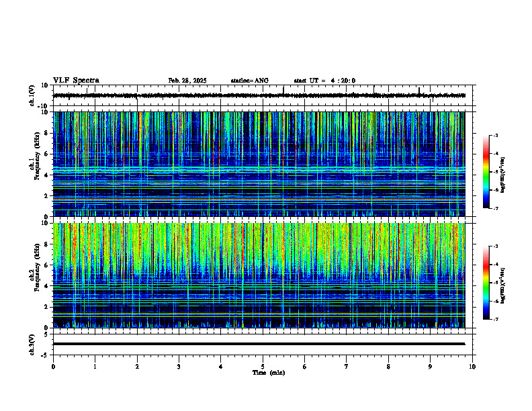Click the ch.1 voltage waveform trace

point(259,95)
